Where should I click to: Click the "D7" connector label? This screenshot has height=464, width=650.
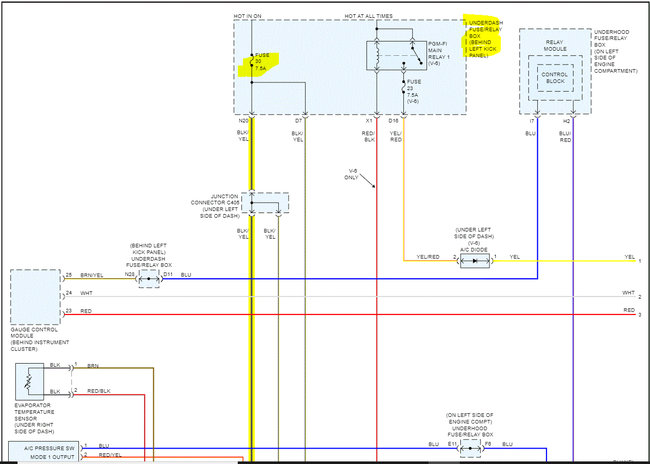point(298,121)
